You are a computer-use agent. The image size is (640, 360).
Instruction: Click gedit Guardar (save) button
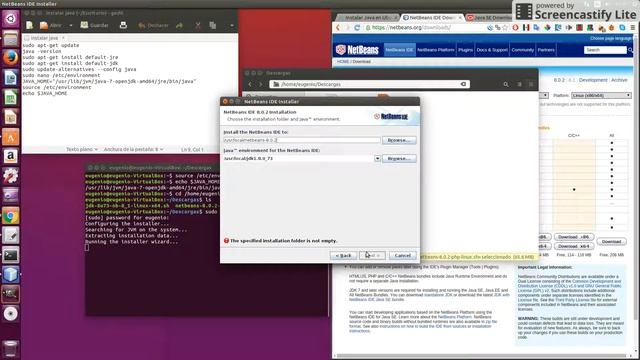(x=94, y=25)
